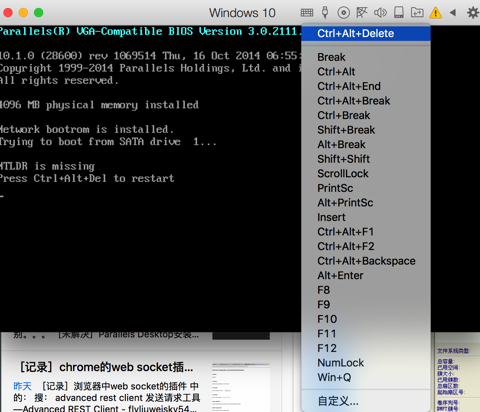Send the F10 key
480x412 pixels.
366,319
